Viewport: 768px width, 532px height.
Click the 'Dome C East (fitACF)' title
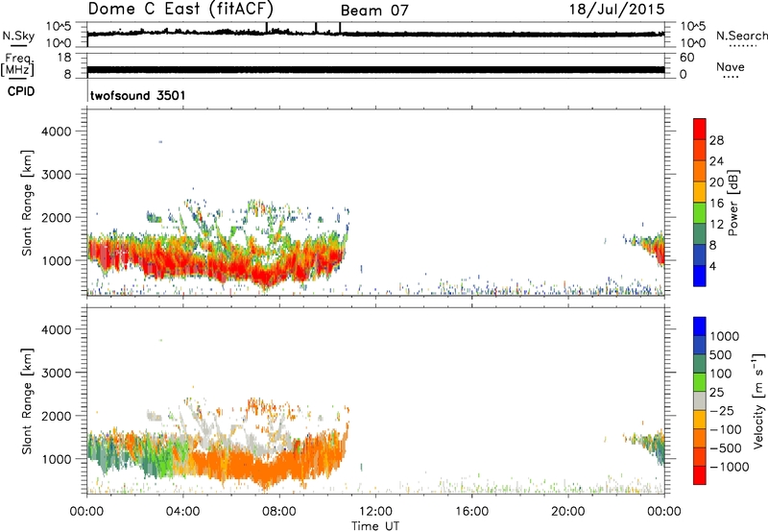180,9
